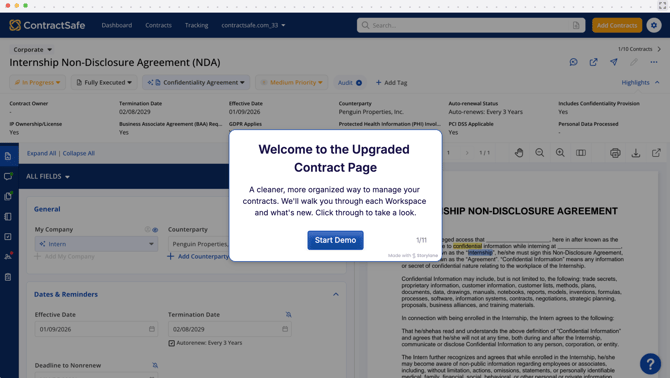This screenshot has height=378, width=670.
Task: Click Expand All link
Action: [41, 153]
